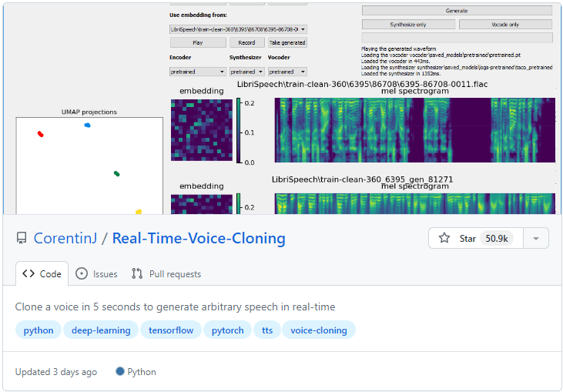The image size is (563, 392).
Task: Switch to the Issues tab
Action: (x=96, y=274)
